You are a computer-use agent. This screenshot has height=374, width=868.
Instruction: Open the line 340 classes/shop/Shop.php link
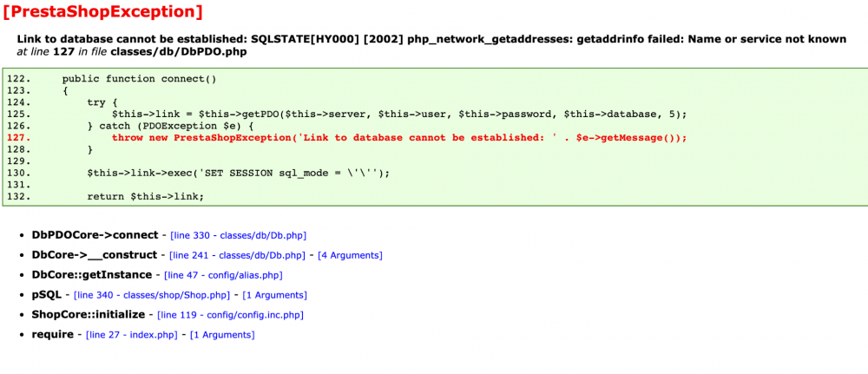pyautogui.click(x=153, y=295)
